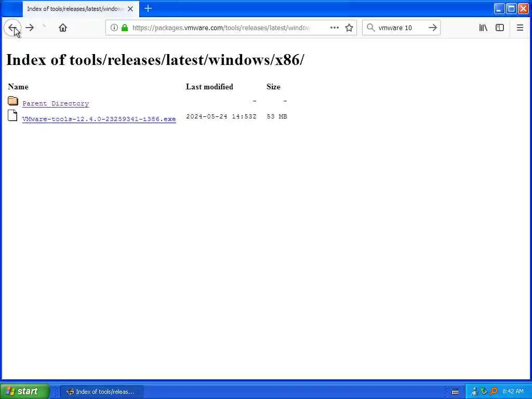This screenshot has height=399, width=532.
Task: Select the Index of tools/releases tab
Action: pos(81,9)
